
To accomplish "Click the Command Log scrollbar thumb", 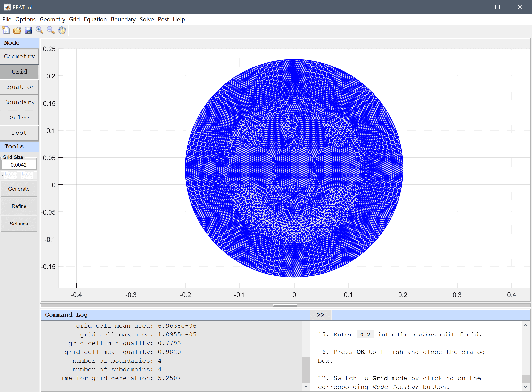I will (306, 370).
